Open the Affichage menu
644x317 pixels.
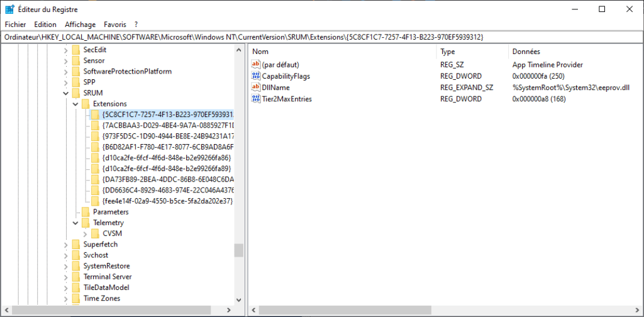[80, 25]
